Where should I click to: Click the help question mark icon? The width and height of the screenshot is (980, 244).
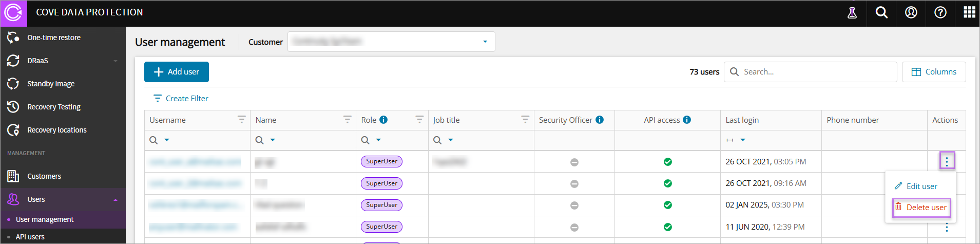click(x=940, y=13)
